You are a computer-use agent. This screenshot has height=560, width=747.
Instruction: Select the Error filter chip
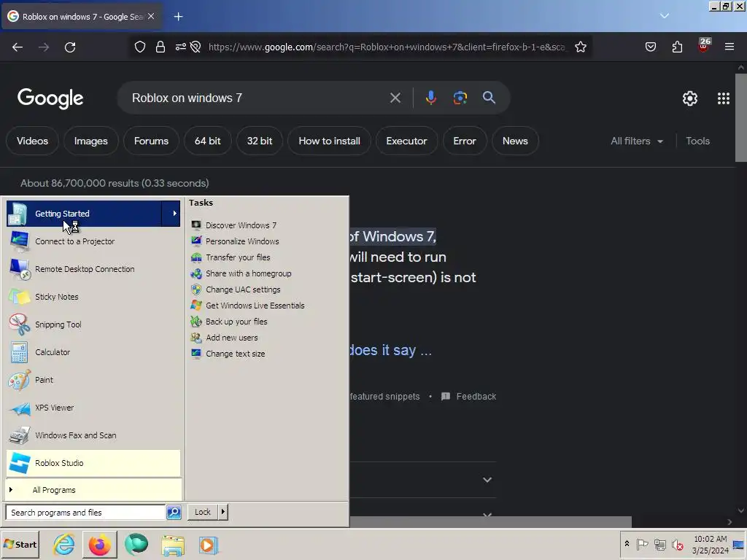coord(465,141)
